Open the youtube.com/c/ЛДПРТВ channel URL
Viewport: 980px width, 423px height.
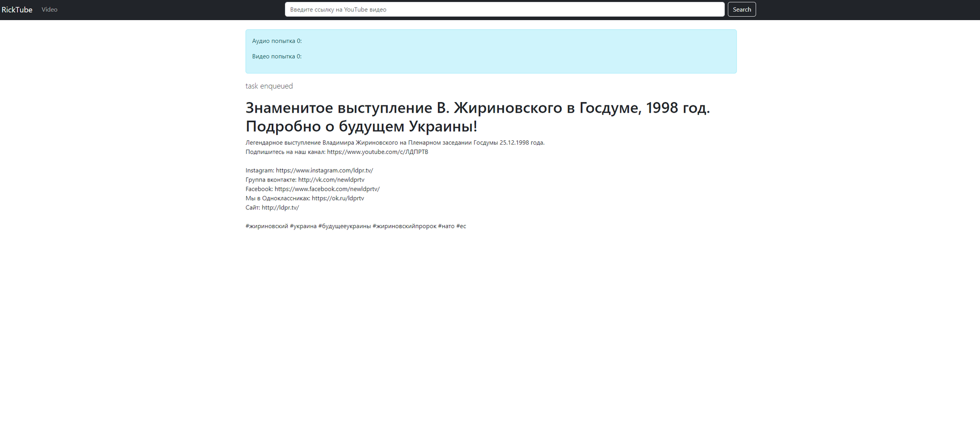coord(378,152)
